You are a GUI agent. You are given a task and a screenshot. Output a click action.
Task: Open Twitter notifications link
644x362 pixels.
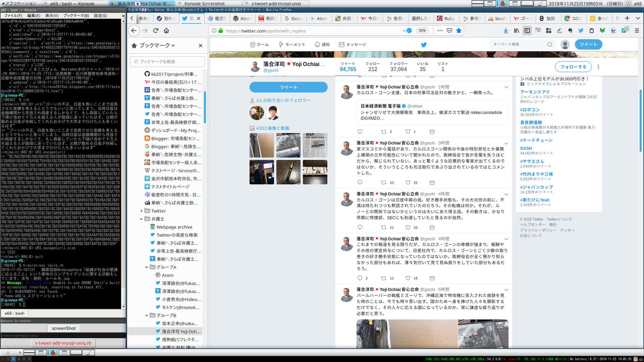click(x=321, y=45)
